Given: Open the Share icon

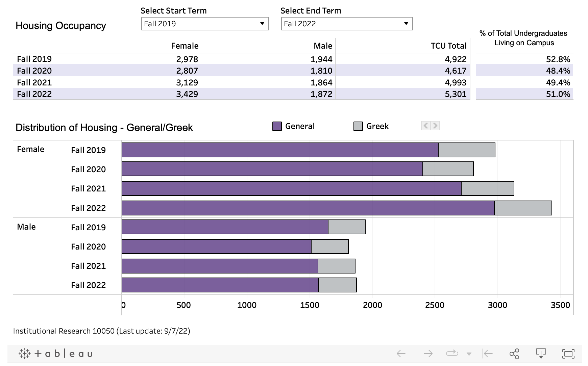Looking at the screenshot, I should tap(514, 354).
